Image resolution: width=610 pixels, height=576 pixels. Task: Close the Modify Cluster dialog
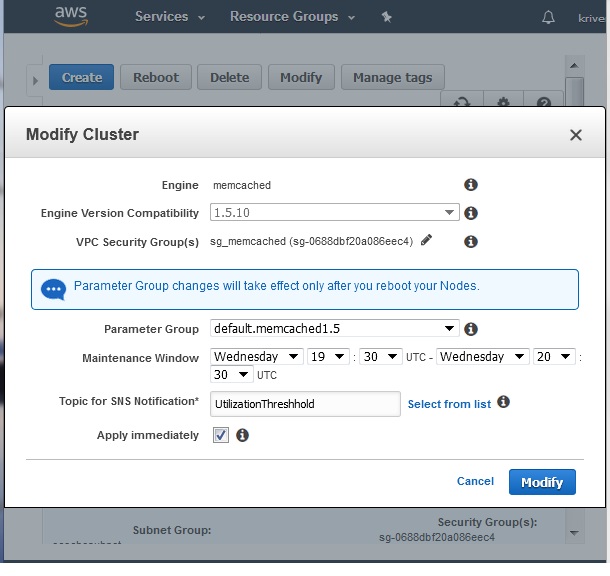[x=576, y=134]
